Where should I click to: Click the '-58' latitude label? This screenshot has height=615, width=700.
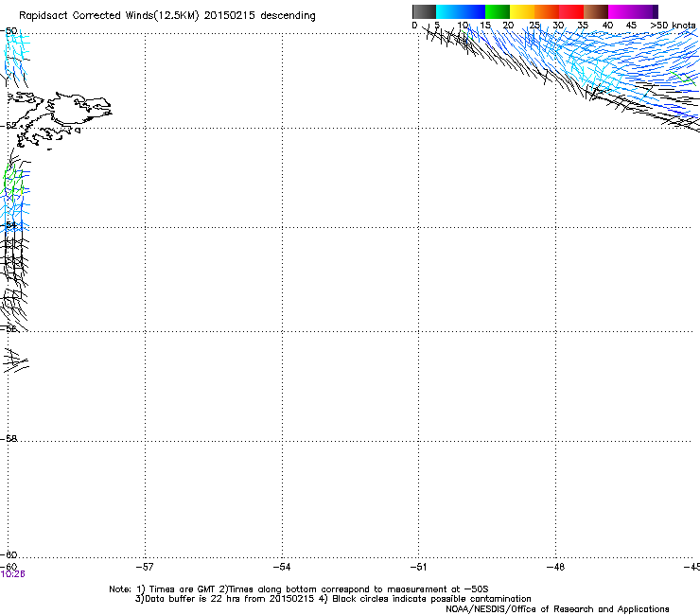(x=9, y=439)
